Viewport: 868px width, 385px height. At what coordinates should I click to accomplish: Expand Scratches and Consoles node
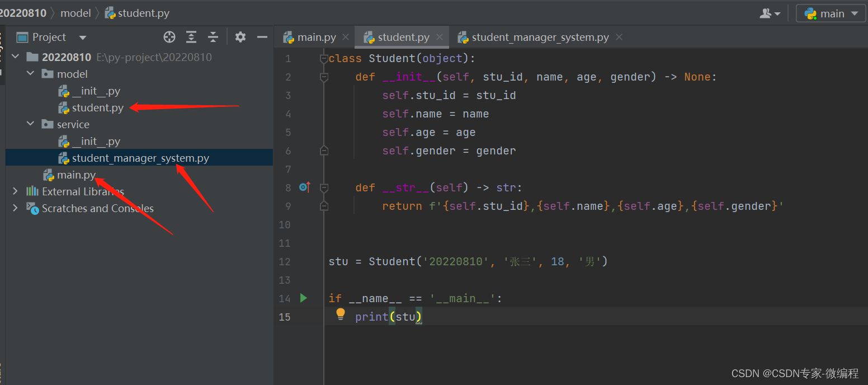click(15, 208)
